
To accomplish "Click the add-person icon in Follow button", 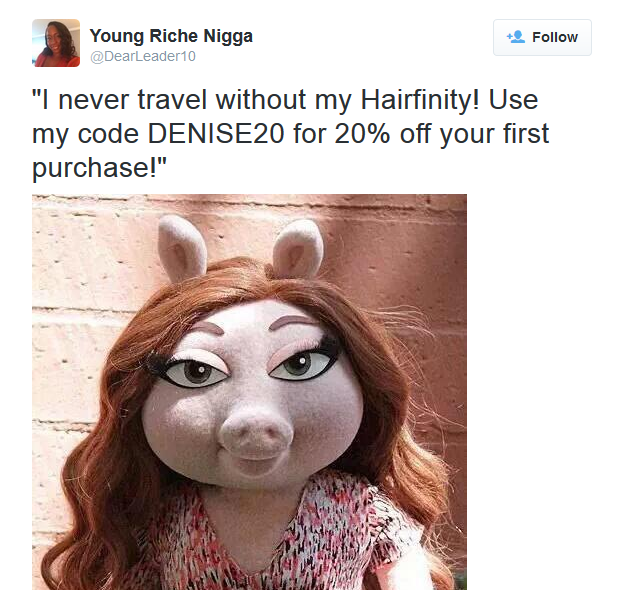I will point(516,37).
